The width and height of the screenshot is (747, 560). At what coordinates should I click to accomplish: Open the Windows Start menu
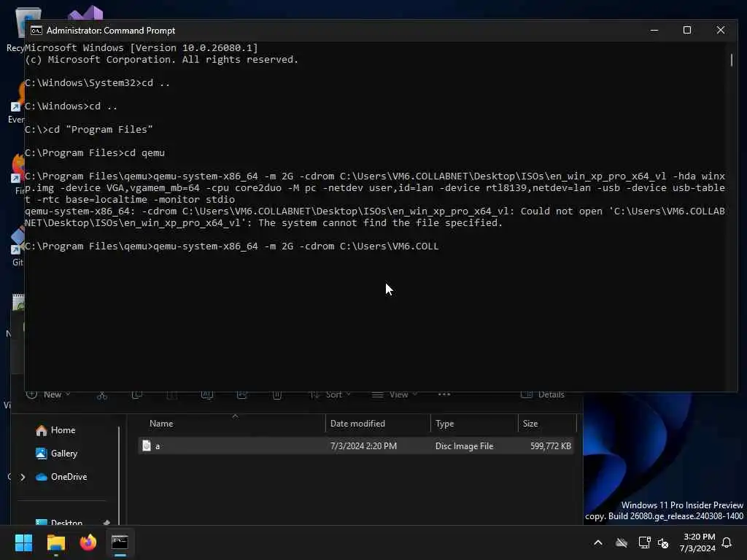23,542
